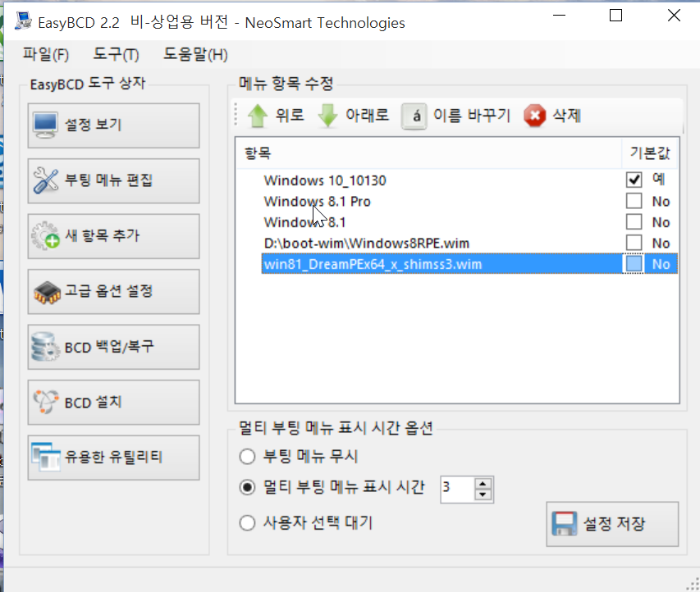
Task: Click the monitor icon for 설정 보기
Action: (x=45, y=125)
